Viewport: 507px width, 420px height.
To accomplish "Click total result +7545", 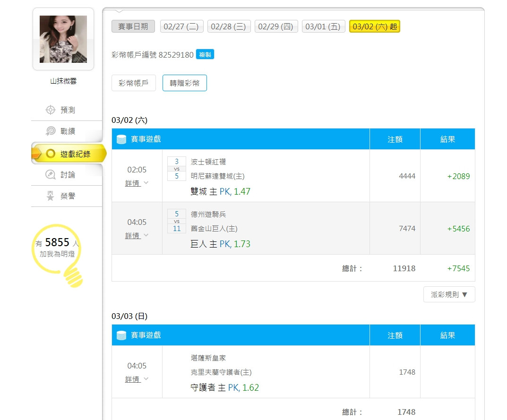I will pos(458,268).
